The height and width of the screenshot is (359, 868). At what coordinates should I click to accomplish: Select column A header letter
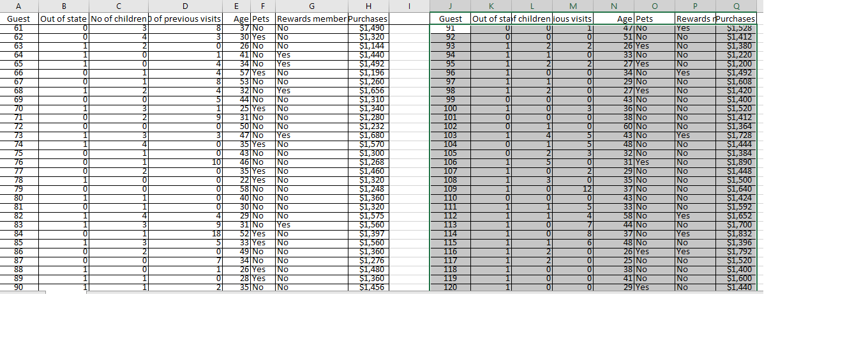17,6
